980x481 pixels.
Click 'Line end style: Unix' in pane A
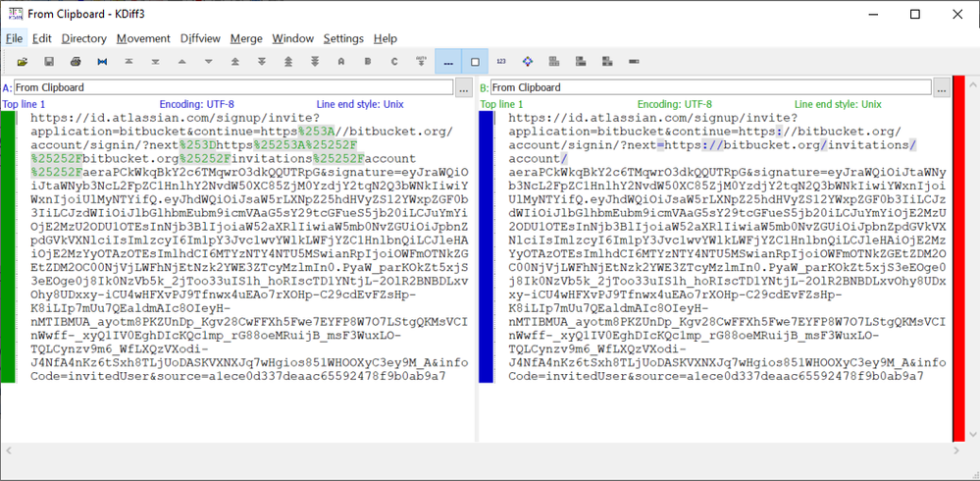point(360,104)
